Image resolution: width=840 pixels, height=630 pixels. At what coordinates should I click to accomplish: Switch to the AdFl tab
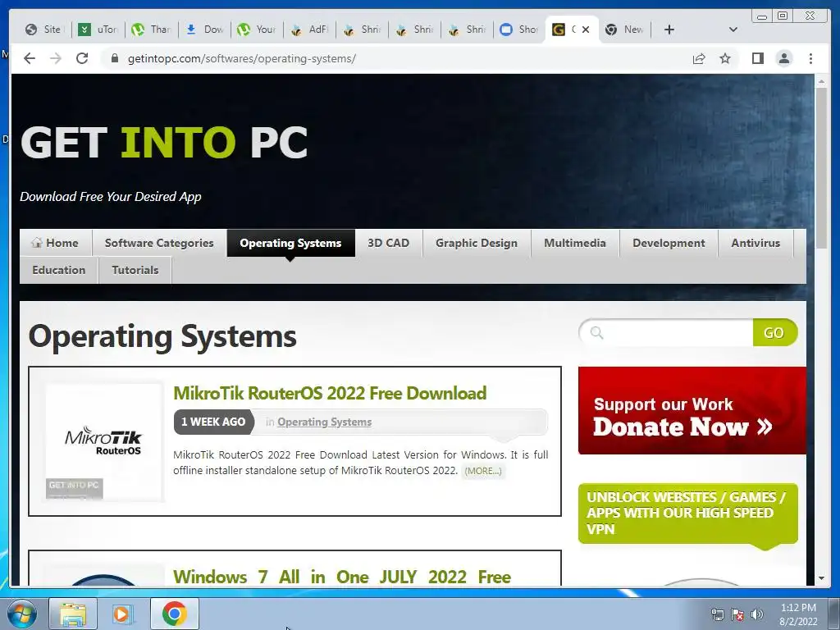tap(309, 30)
